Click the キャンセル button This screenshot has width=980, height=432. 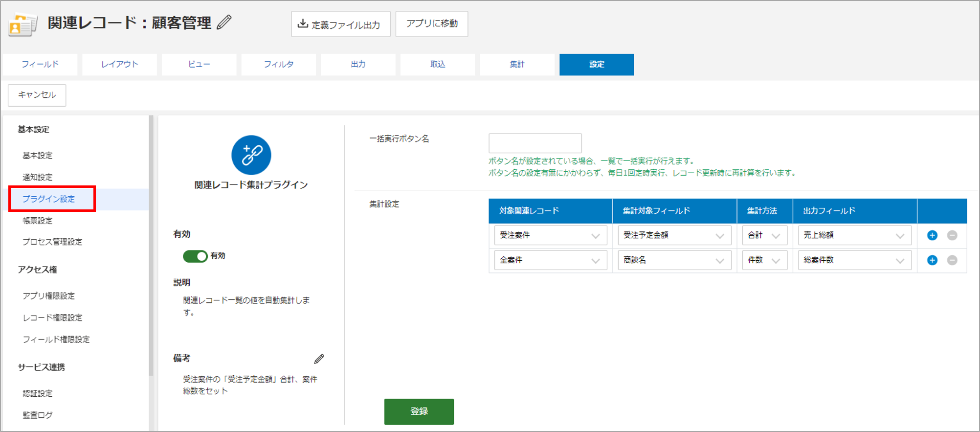point(37,95)
